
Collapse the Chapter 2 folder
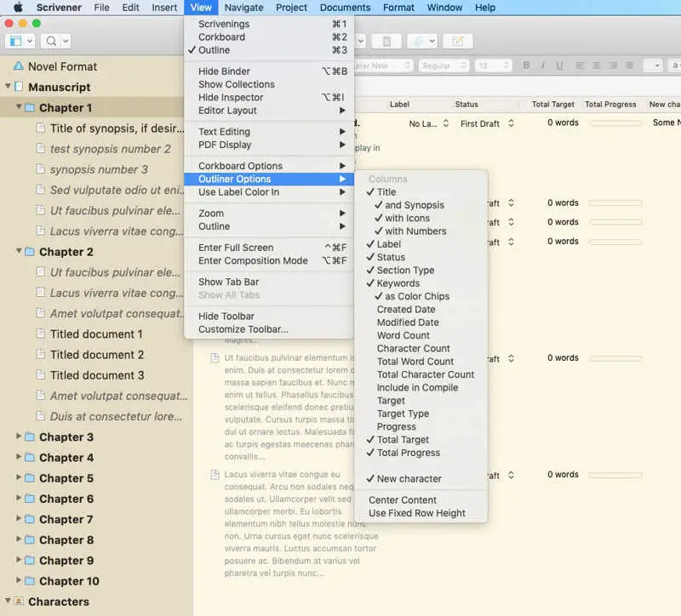click(19, 251)
